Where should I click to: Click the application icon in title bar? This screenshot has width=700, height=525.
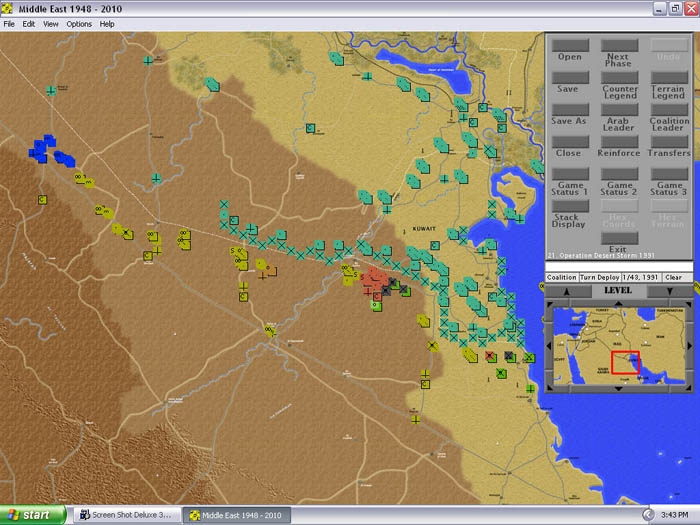coord(7,8)
